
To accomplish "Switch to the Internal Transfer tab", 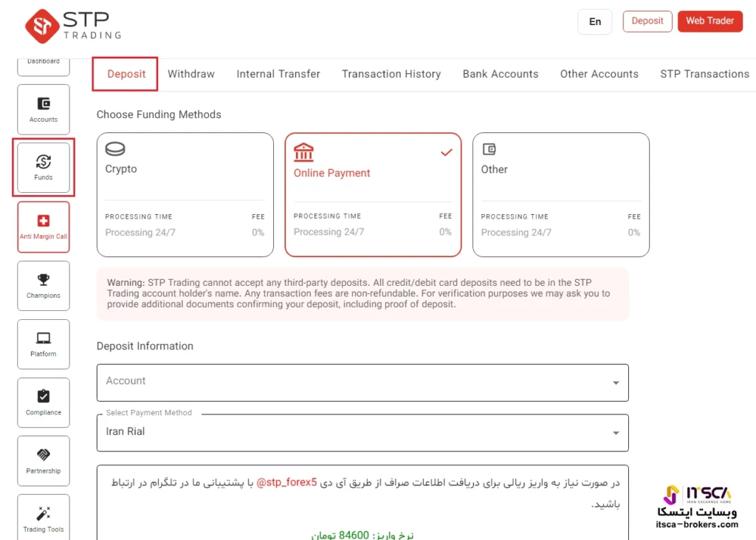I will (278, 74).
